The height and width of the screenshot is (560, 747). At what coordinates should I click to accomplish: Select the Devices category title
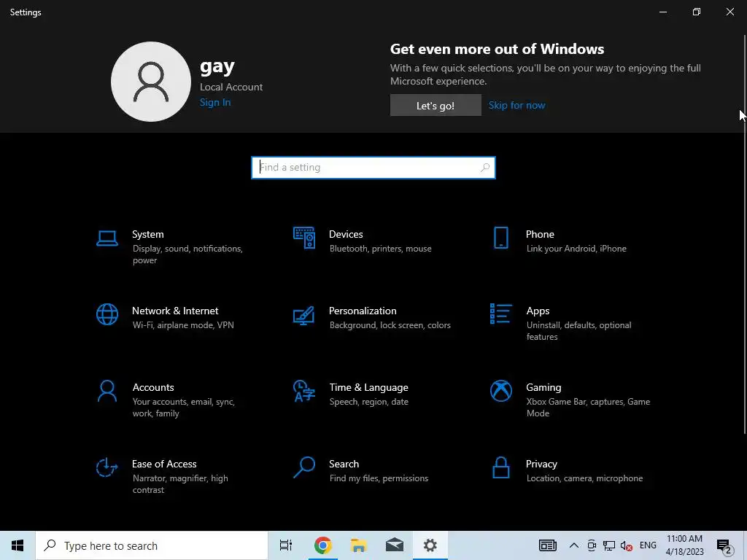[346, 234]
